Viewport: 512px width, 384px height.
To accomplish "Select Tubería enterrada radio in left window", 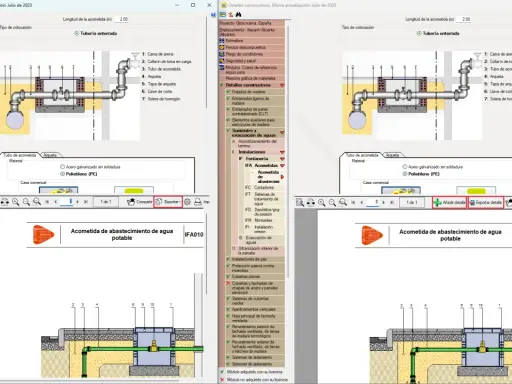I will [77, 33].
